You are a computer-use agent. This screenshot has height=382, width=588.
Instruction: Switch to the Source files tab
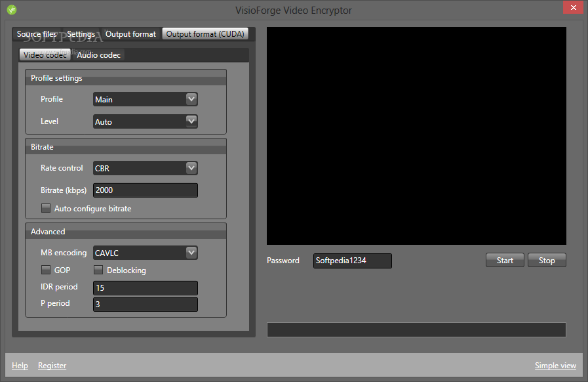click(37, 34)
